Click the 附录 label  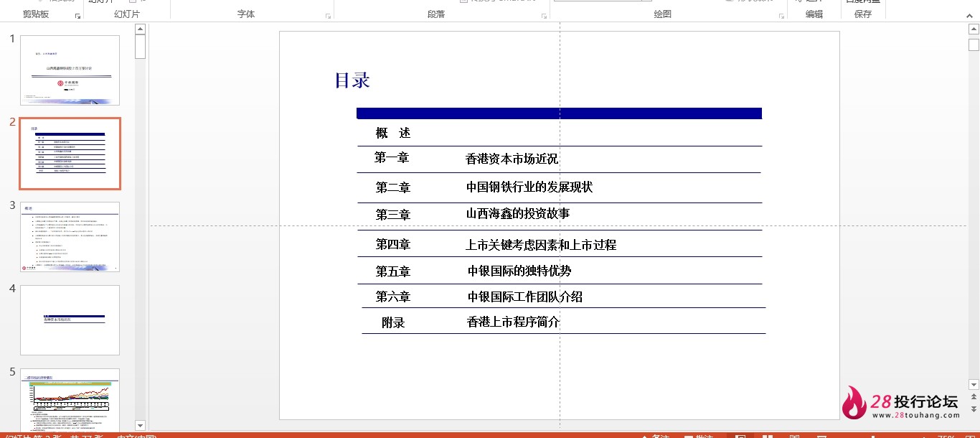393,323
